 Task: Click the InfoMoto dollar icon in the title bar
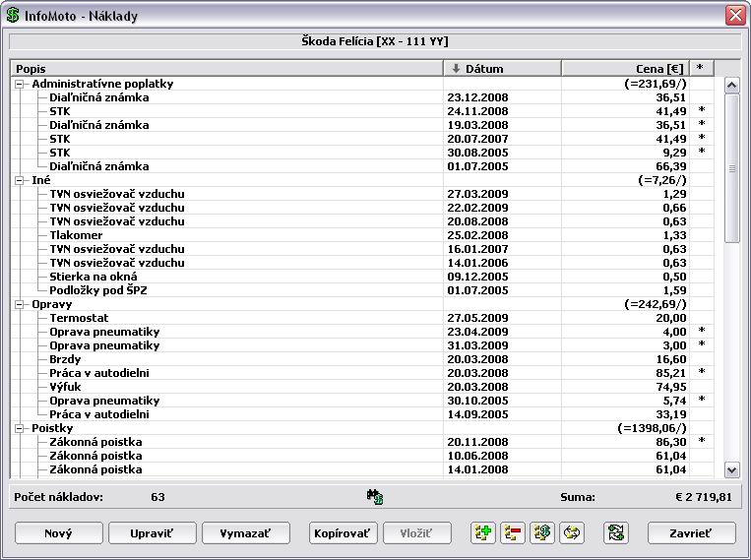[x=13, y=15]
